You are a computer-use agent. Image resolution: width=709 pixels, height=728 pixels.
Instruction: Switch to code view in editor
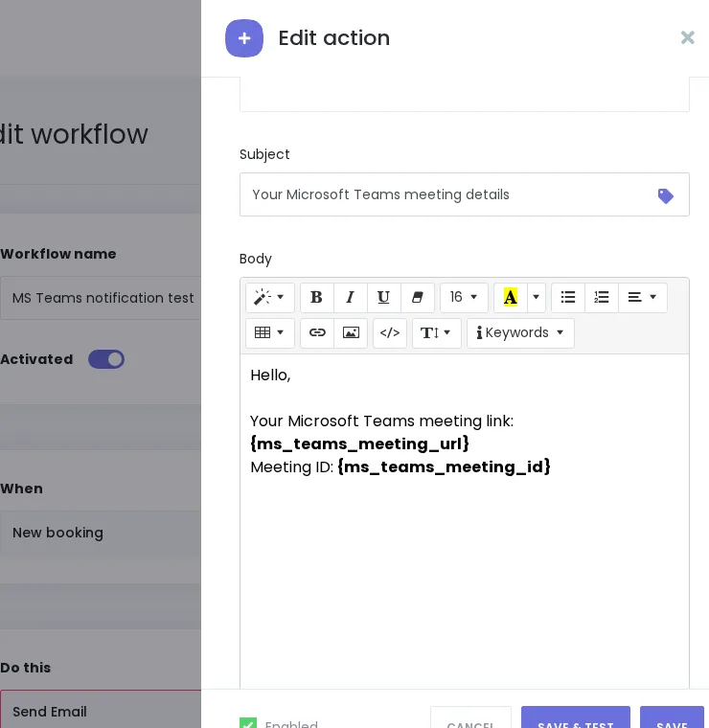click(x=390, y=333)
